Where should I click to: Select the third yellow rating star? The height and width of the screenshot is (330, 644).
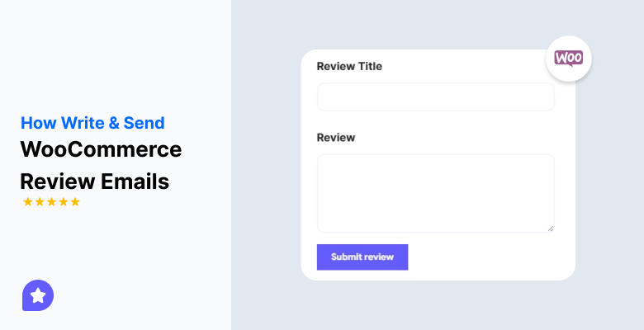pos(51,202)
